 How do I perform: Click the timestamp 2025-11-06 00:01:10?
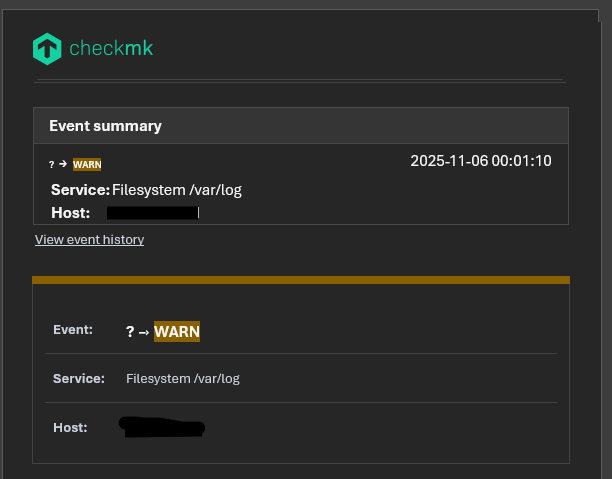tap(480, 161)
